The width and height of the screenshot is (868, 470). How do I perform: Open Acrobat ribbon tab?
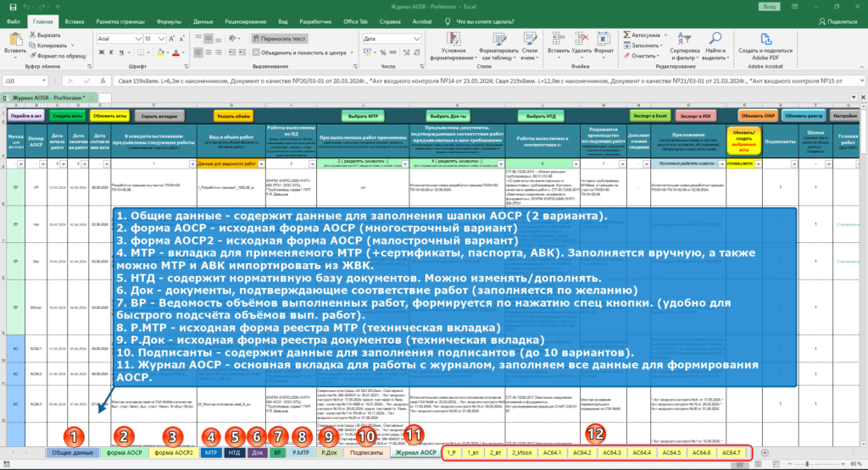pos(422,21)
